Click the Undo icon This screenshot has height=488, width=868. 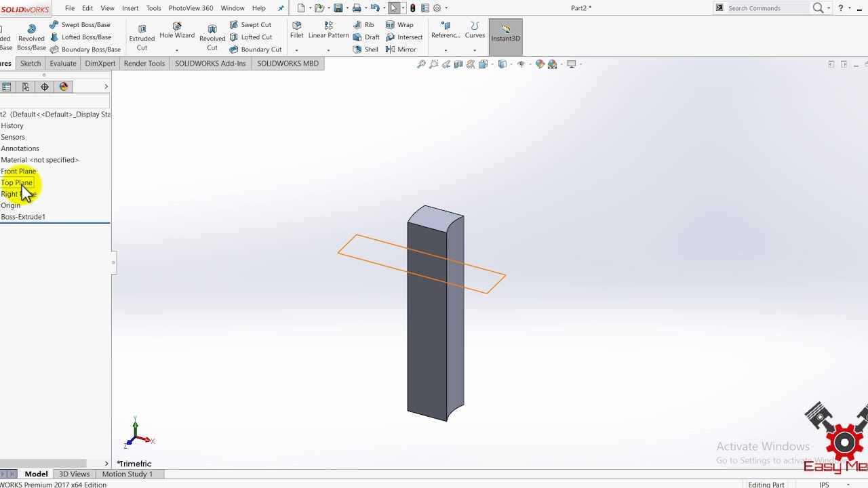pyautogui.click(x=374, y=8)
